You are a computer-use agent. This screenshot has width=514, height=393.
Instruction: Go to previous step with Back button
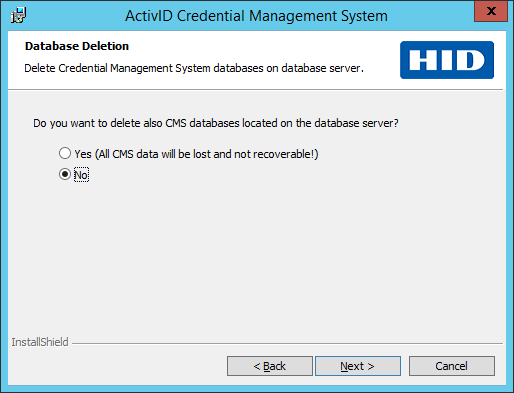(x=270, y=366)
